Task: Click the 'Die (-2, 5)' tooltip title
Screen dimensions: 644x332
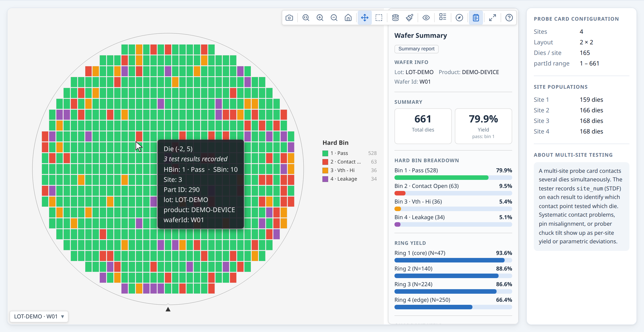Action: point(178,149)
